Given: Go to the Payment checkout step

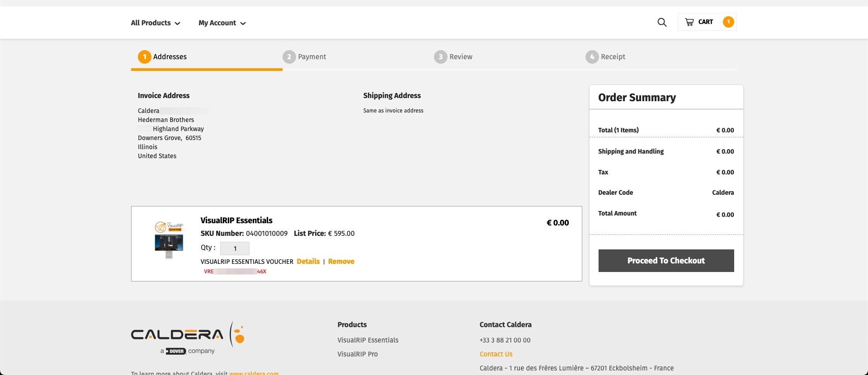Looking at the screenshot, I should [304, 57].
